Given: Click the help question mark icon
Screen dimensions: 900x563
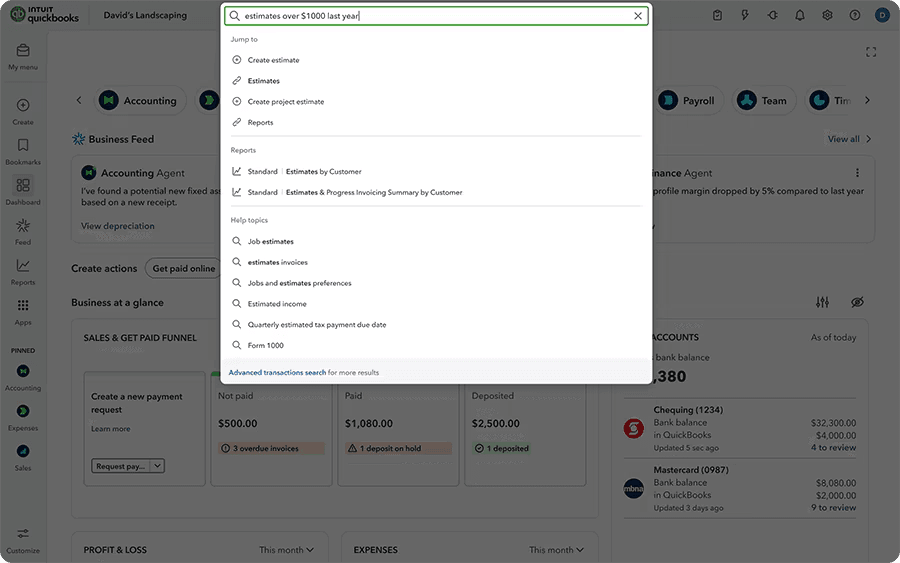Looking at the screenshot, I should pyautogui.click(x=854, y=15).
